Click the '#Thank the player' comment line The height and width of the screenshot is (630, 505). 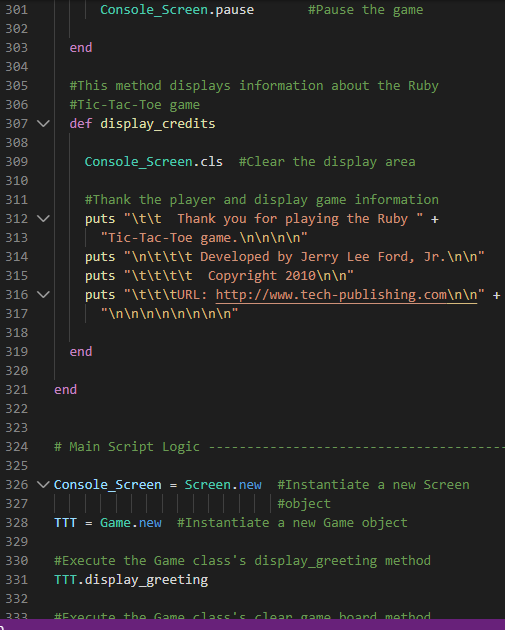(262, 200)
